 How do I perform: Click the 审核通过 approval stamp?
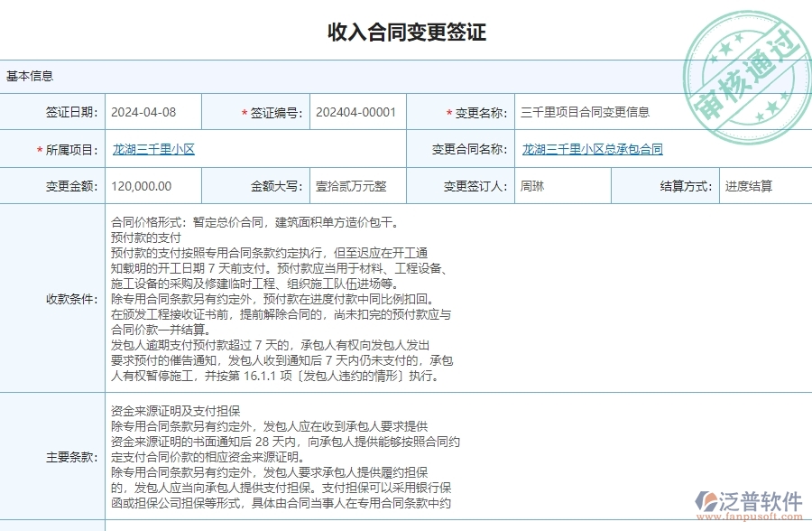coord(747,54)
